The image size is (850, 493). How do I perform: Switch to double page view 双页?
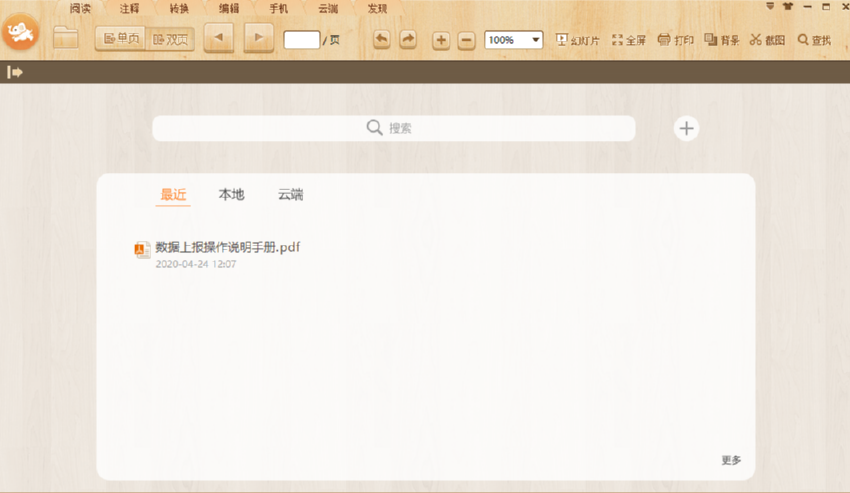pos(170,39)
